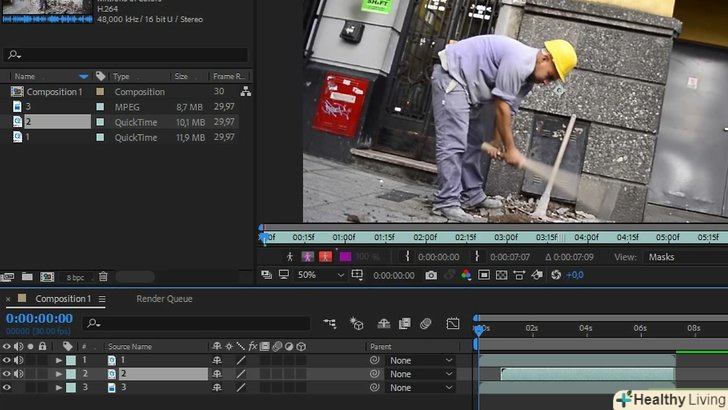This screenshot has width=728, height=410.
Task: Click the timeline current timecode 0:00:00:00
Action: click(39, 319)
